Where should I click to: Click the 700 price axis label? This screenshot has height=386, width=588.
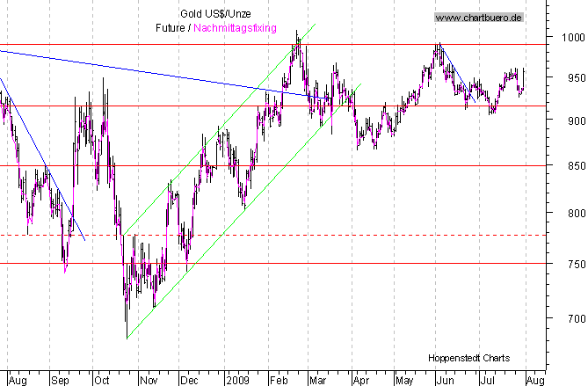click(x=577, y=318)
